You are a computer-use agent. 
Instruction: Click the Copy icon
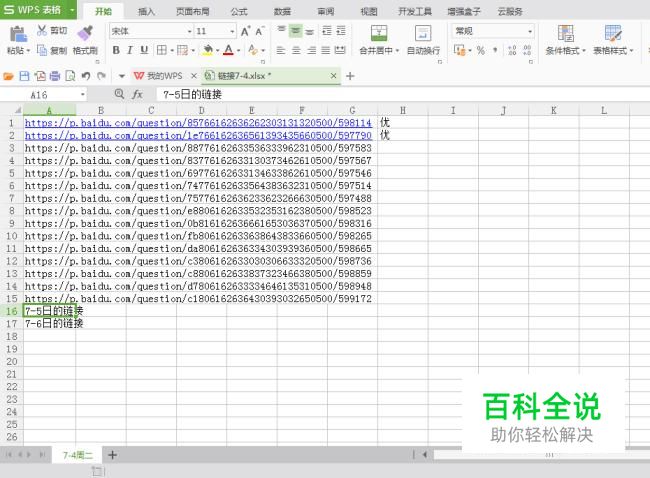[x=42, y=50]
